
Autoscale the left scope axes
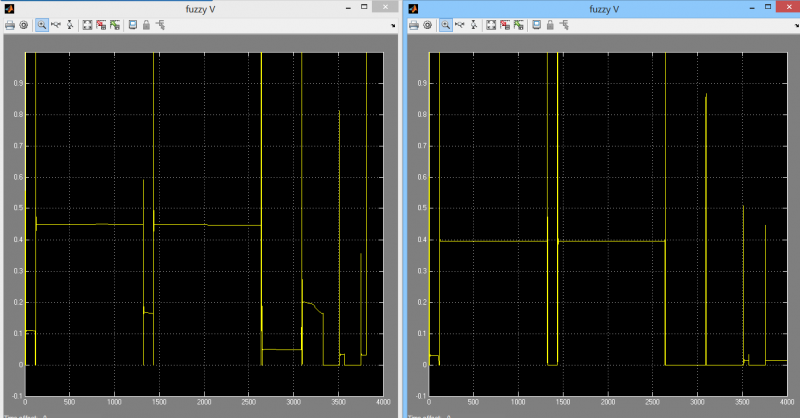pyautogui.click(x=87, y=25)
